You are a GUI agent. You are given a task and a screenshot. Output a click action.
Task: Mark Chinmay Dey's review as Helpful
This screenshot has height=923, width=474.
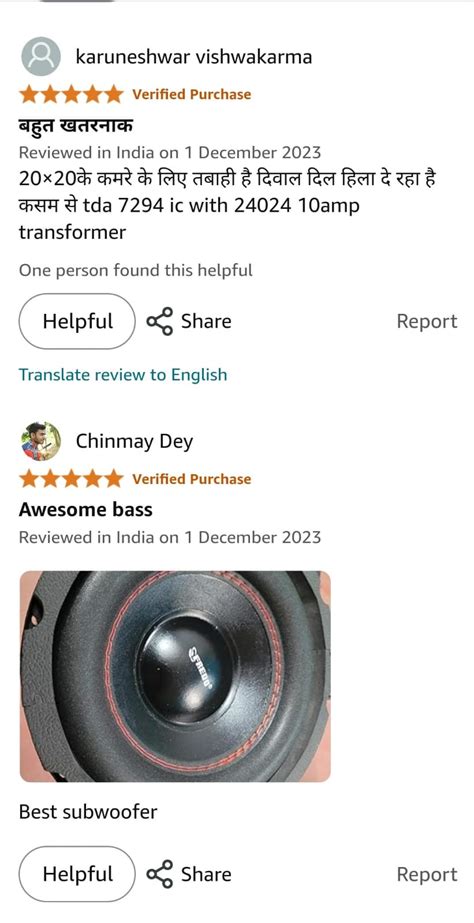pos(77,874)
